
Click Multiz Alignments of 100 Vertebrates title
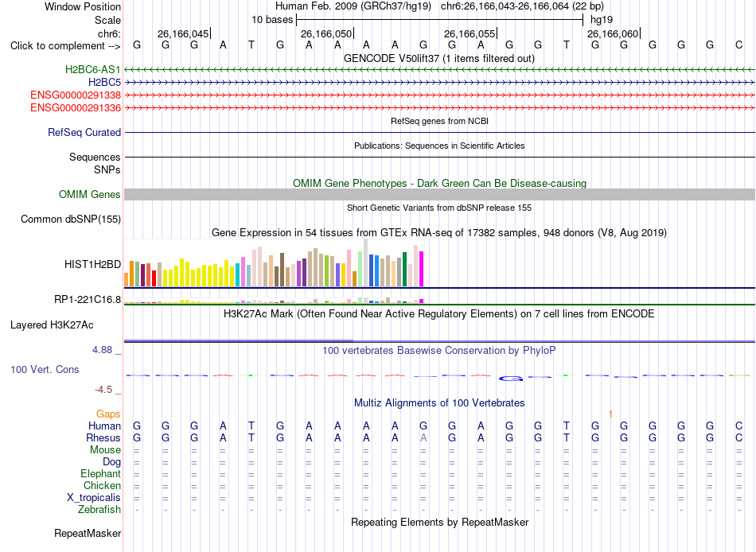(x=439, y=402)
